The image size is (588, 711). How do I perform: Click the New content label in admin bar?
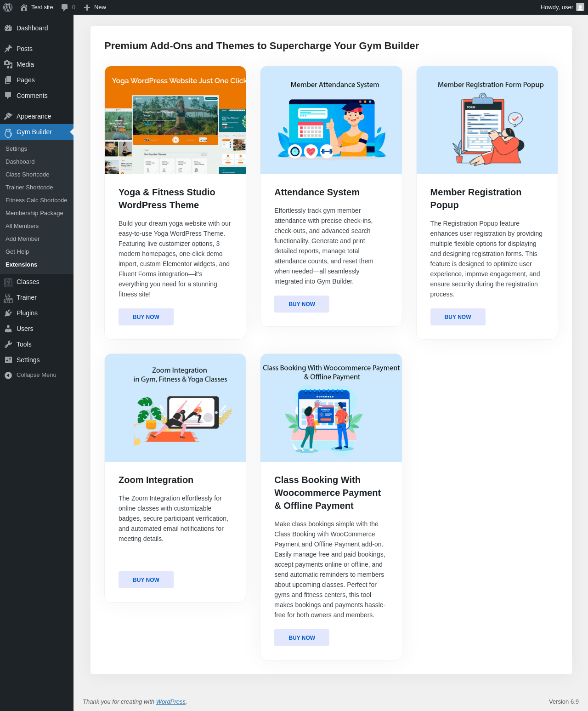[100, 7]
